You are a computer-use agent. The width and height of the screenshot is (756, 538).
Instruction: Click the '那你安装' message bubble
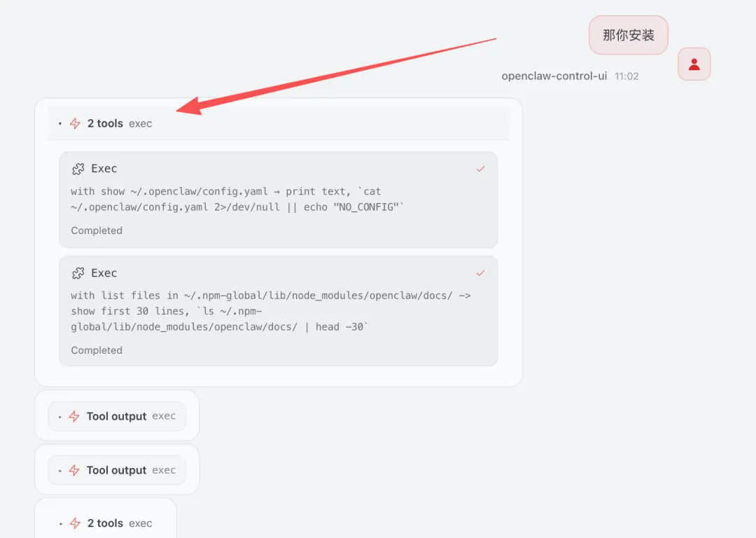628,35
